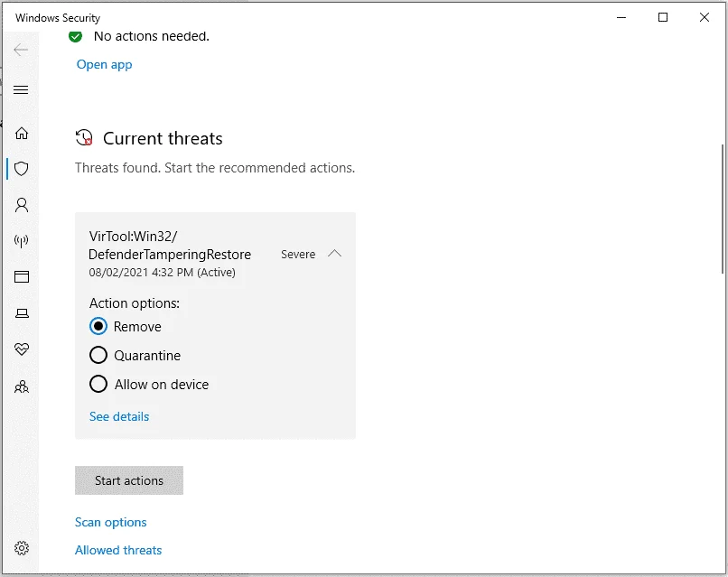The height and width of the screenshot is (577, 728).
Task: Open Device security laptop icon
Action: pos(22,313)
